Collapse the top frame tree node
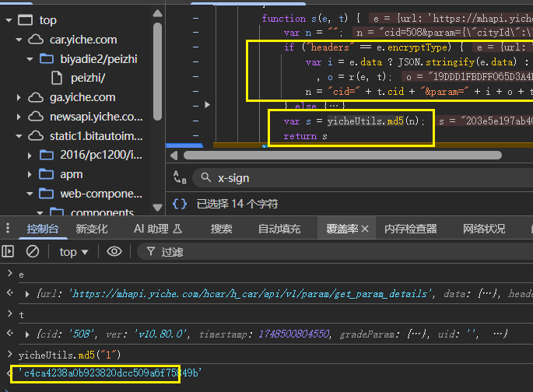 [9, 20]
